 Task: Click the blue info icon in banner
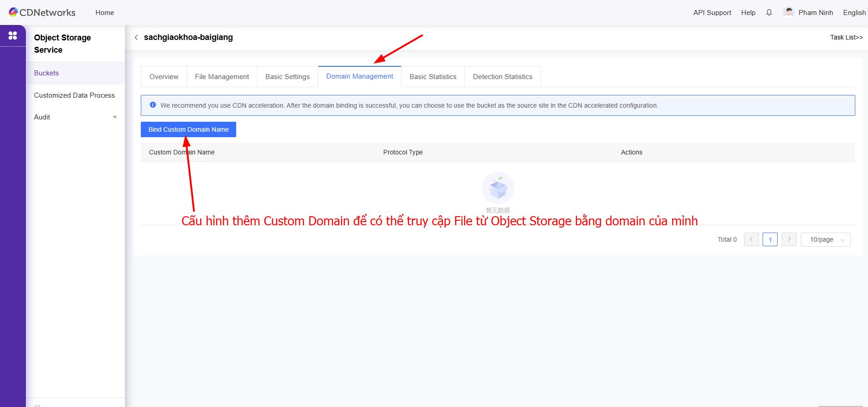[153, 105]
